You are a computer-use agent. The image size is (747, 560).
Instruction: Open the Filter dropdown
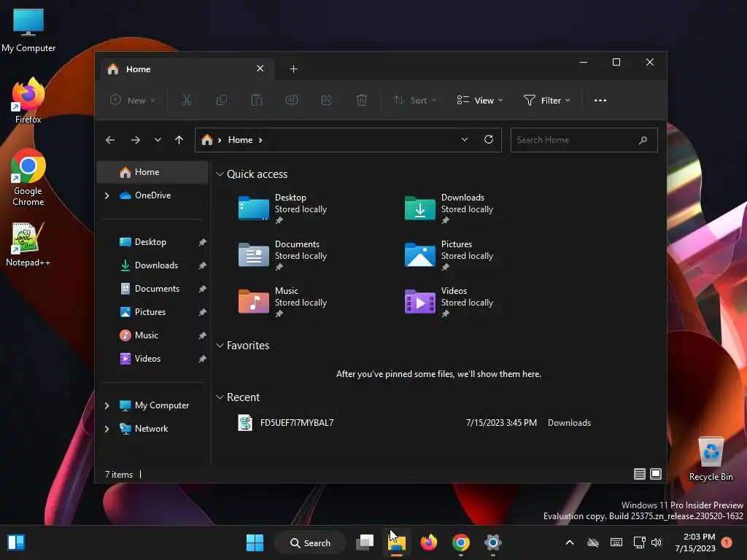547,101
